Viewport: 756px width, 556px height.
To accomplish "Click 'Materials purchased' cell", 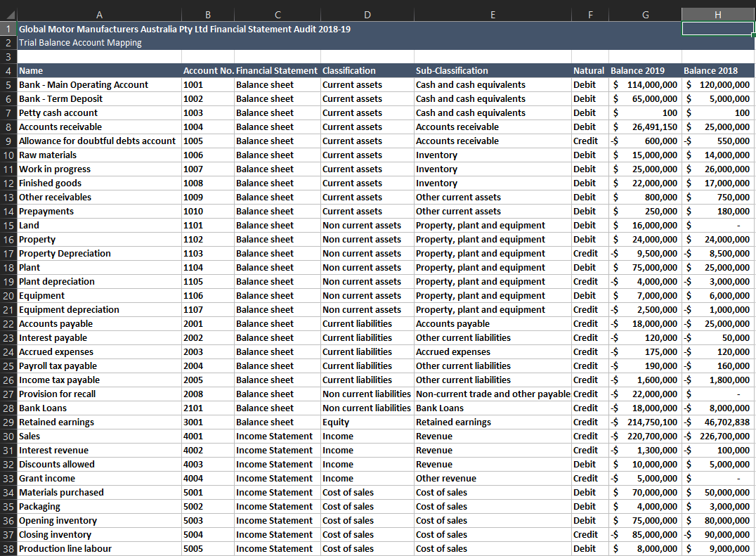I will point(99,493).
